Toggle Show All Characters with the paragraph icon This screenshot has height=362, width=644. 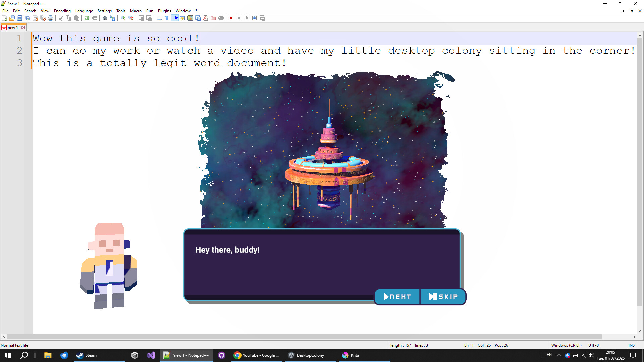(x=167, y=18)
